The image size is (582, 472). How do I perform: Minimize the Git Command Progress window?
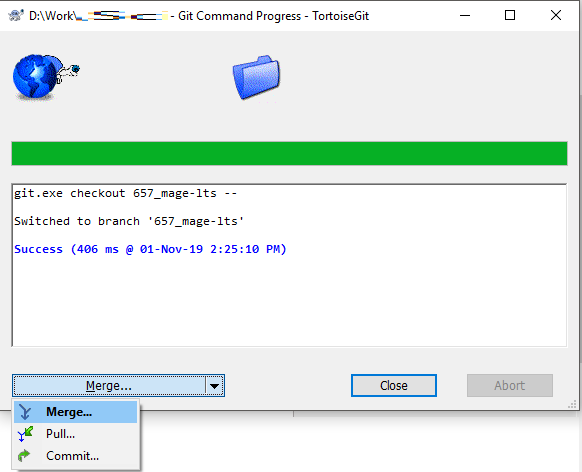(465, 16)
